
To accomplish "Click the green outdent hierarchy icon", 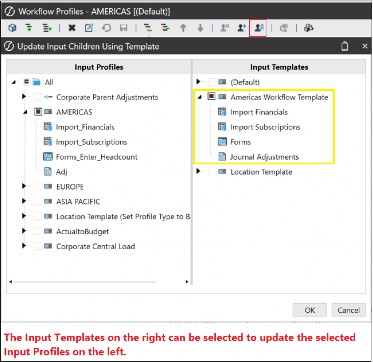I will coord(148,28).
